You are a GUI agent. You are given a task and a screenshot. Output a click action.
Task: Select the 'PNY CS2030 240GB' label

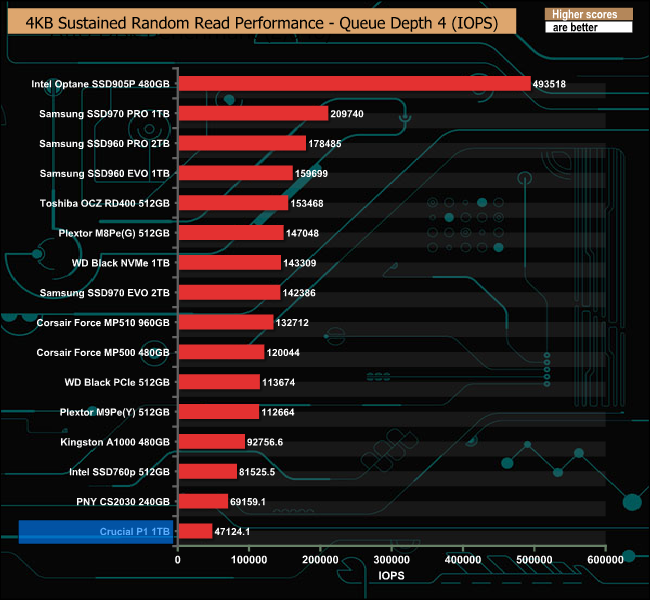pyautogui.click(x=123, y=502)
